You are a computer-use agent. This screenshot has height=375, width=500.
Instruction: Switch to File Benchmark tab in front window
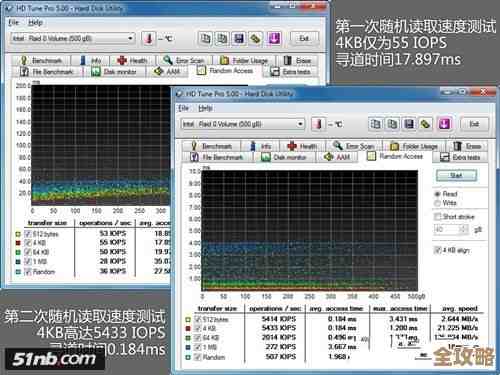[217, 157]
